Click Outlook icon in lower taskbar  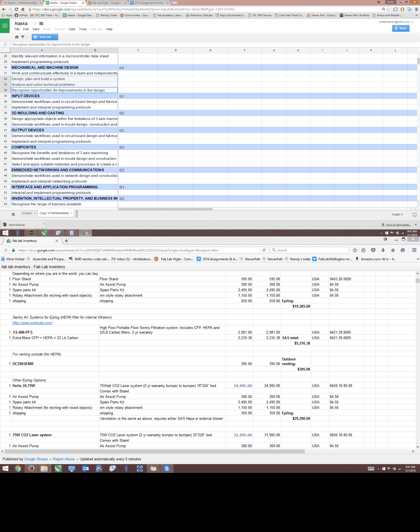(85, 469)
